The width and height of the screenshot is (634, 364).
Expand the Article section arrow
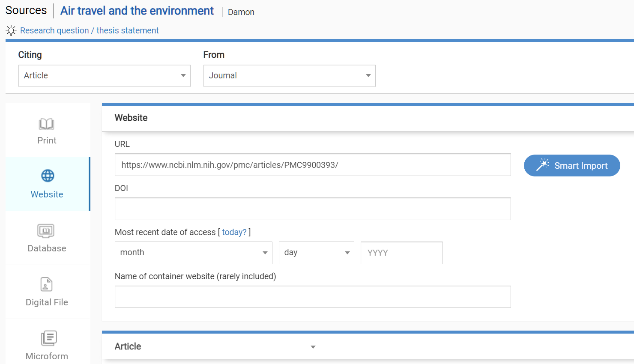pos(313,347)
